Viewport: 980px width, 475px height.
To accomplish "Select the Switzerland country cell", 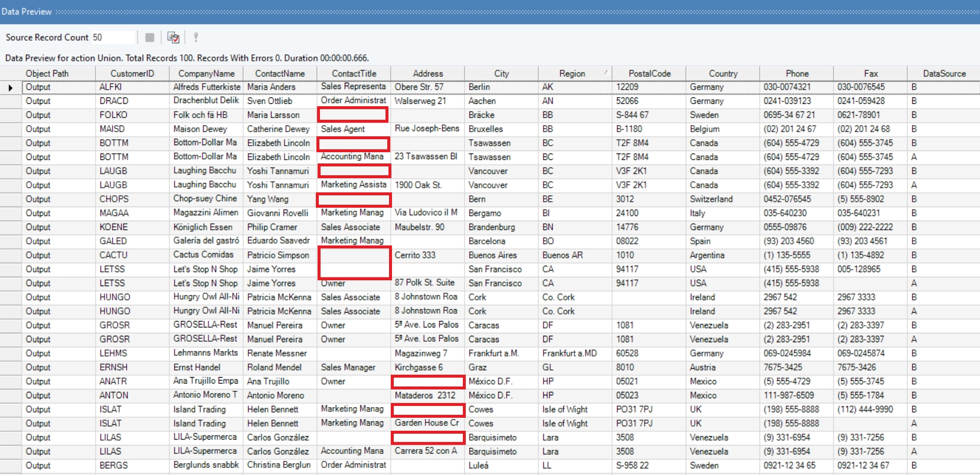I will tap(722, 199).
